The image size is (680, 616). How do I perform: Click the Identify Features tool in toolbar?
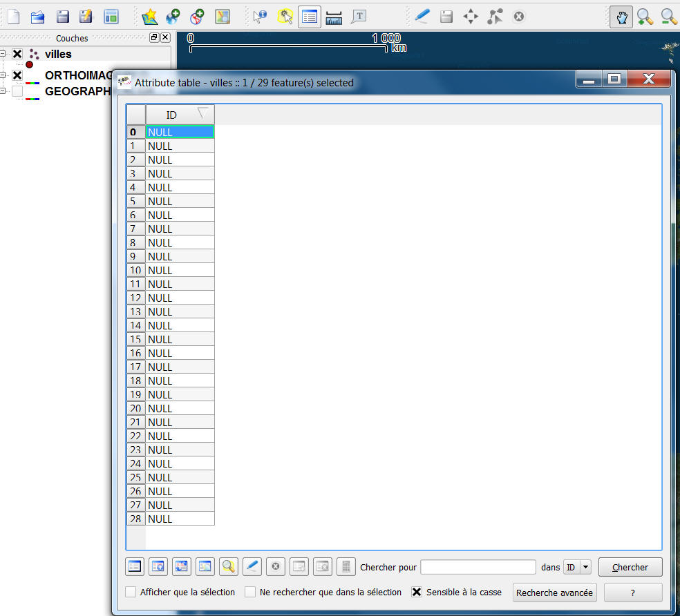(260, 17)
